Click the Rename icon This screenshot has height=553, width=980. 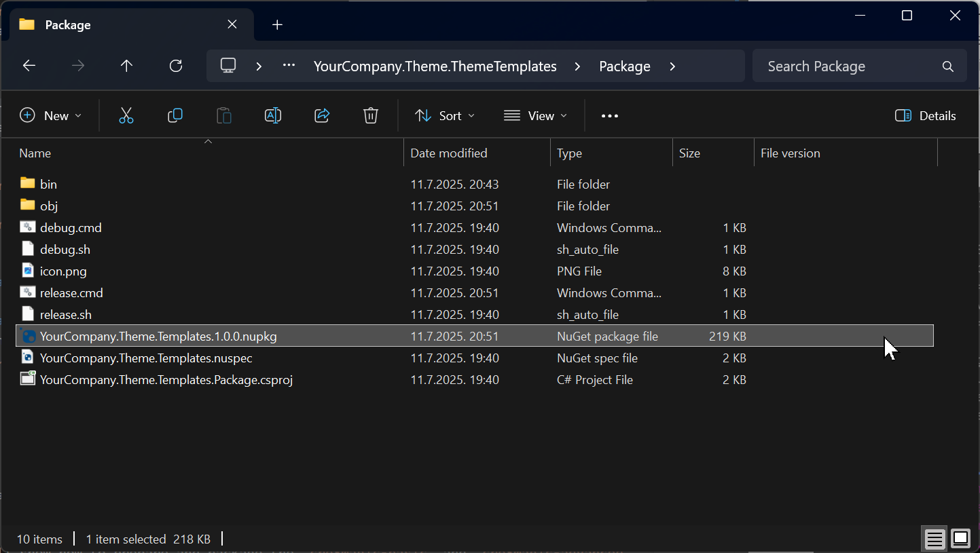273,116
